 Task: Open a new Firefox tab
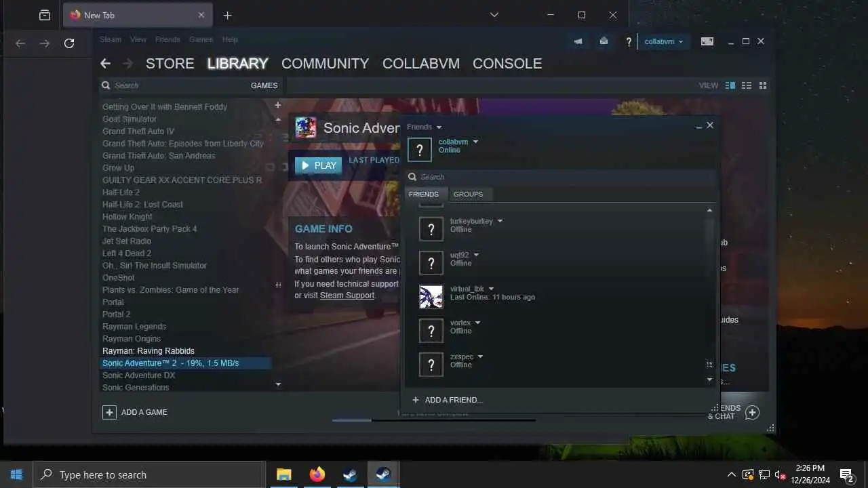click(227, 15)
